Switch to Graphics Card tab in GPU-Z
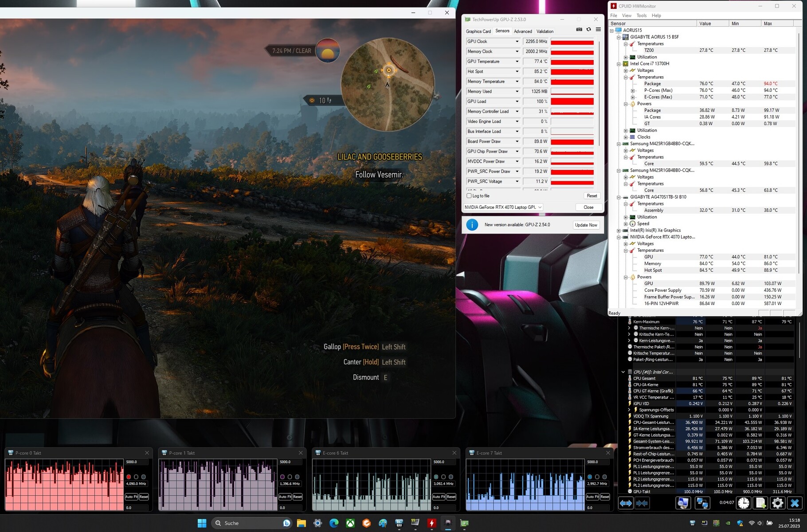This screenshot has width=807, height=532. point(478,31)
